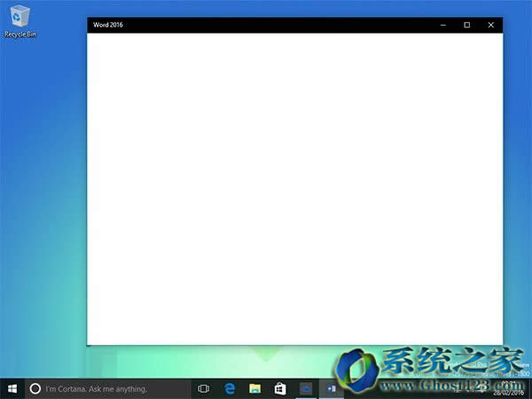Click empty desktop area below Recycle Bin
This screenshot has height=399, width=532.
point(35,177)
